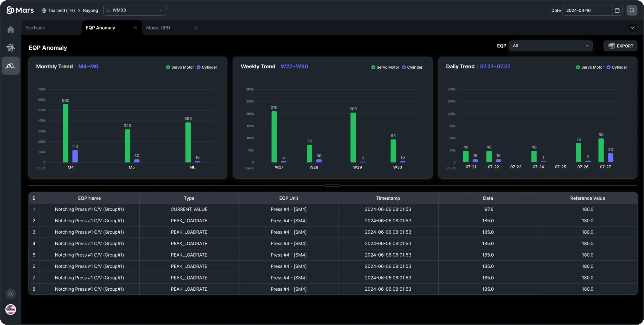Switch to the Model UPH tab

(158, 28)
